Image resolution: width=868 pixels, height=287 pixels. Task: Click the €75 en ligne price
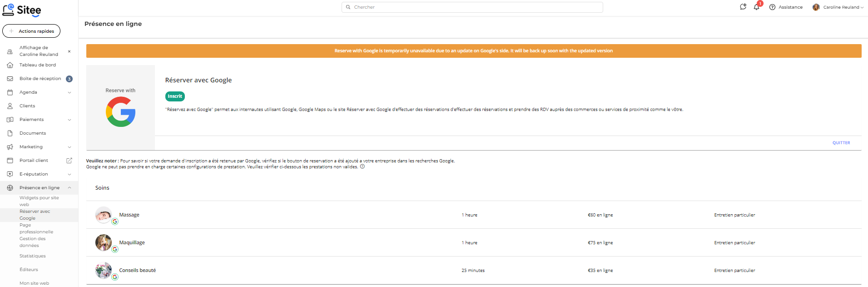600,243
